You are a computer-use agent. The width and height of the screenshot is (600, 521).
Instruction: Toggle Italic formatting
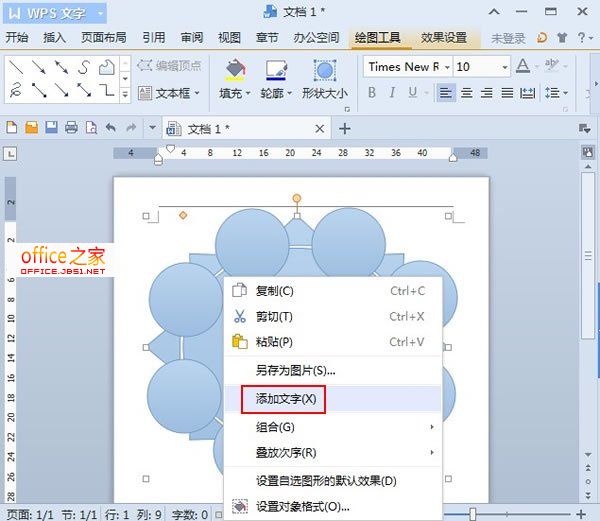(392, 93)
